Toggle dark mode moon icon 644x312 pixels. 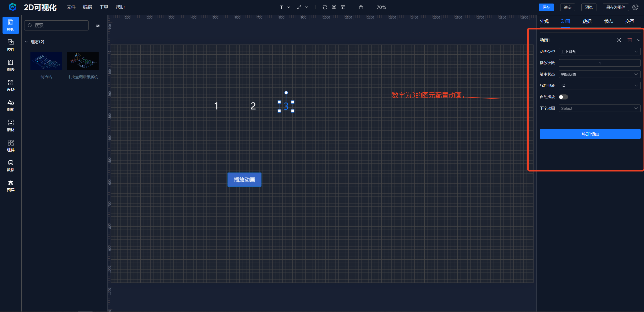(x=635, y=7)
